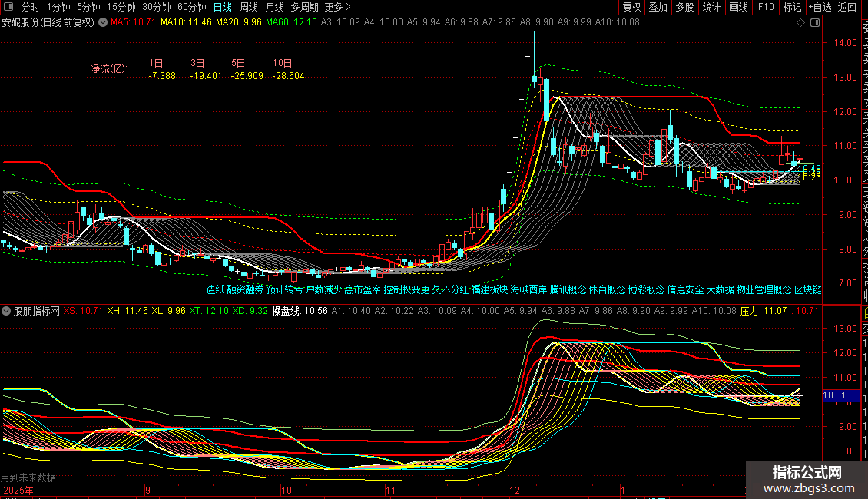Click the diamond icon at chart top-right
This screenshot has height=499, width=868.
[x=801, y=22]
